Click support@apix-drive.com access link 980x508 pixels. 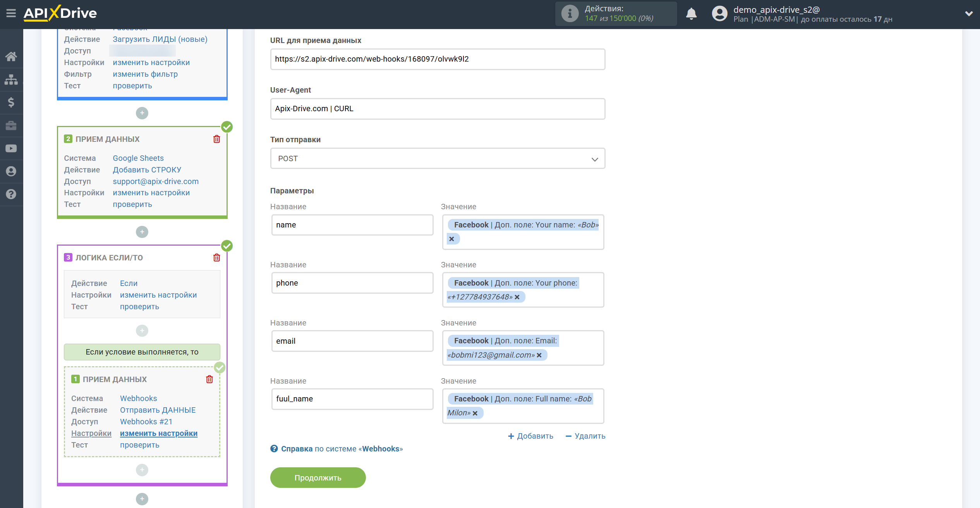(x=156, y=181)
